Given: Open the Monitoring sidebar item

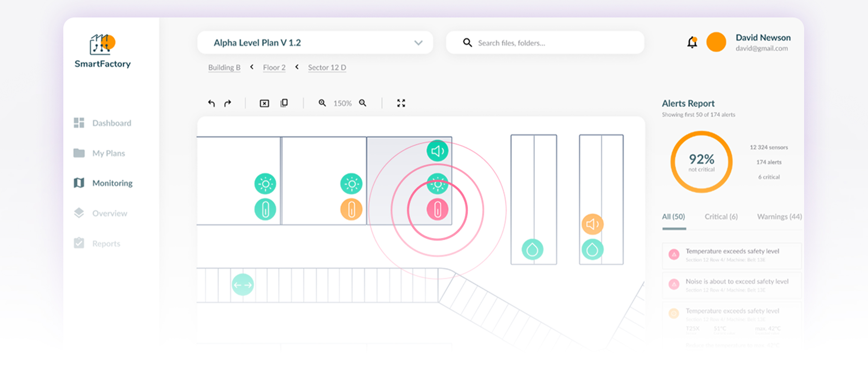Looking at the screenshot, I should tap(112, 183).
